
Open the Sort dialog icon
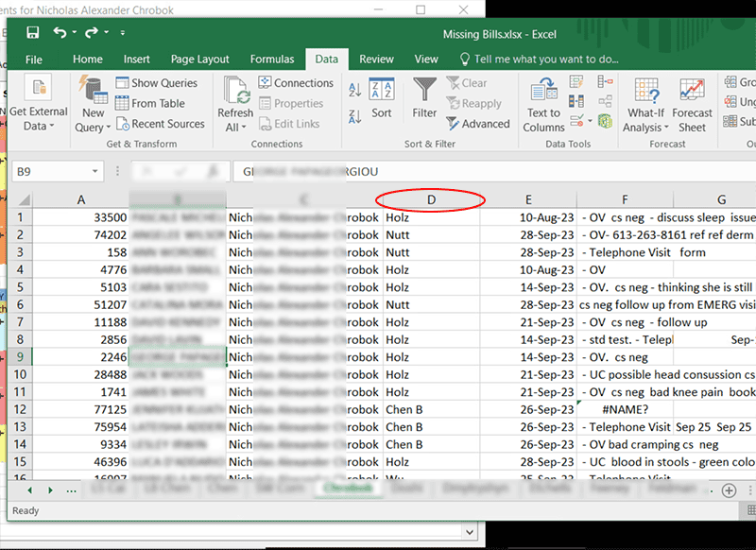tap(381, 98)
